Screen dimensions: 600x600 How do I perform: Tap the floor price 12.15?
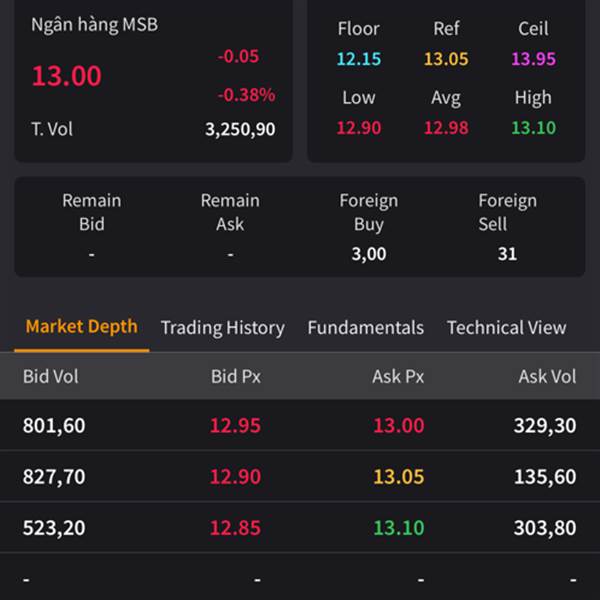point(358,59)
